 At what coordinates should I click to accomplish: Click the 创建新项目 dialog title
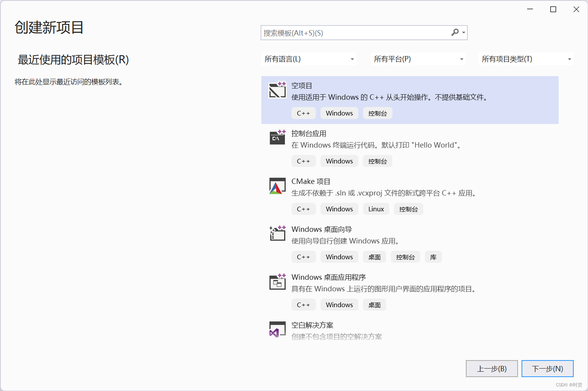pos(49,27)
